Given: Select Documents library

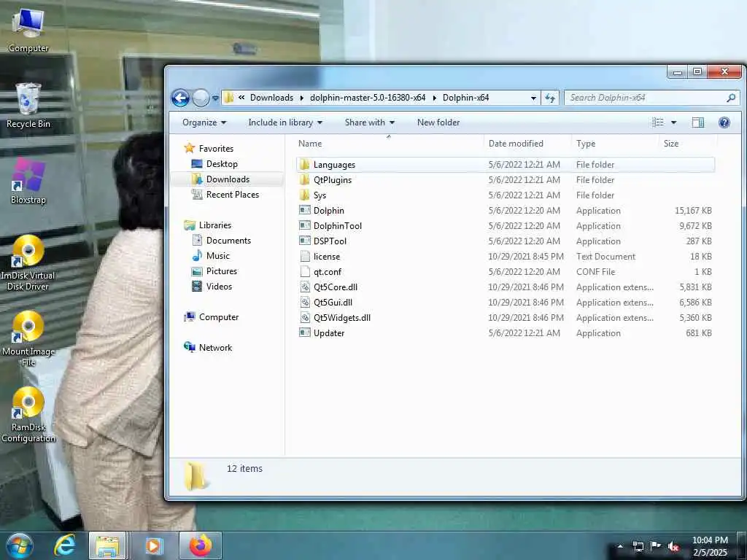Looking at the screenshot, I should 221,241.
